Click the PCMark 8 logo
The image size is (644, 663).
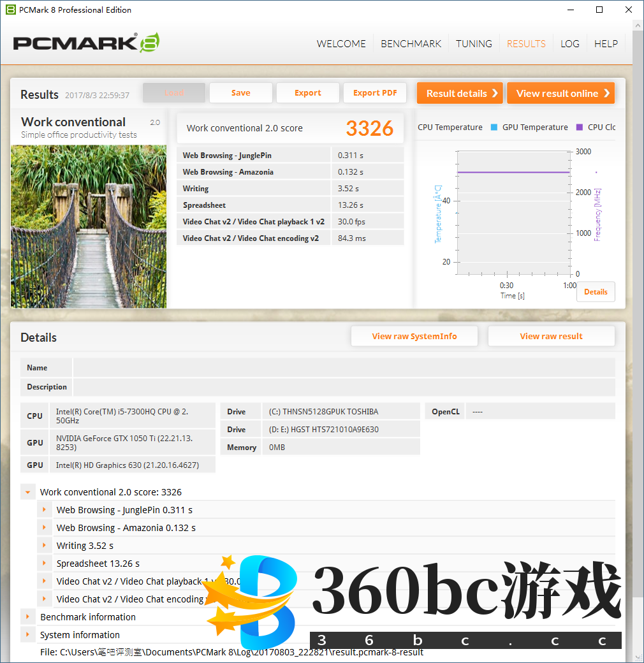click(x=86, y=43)
